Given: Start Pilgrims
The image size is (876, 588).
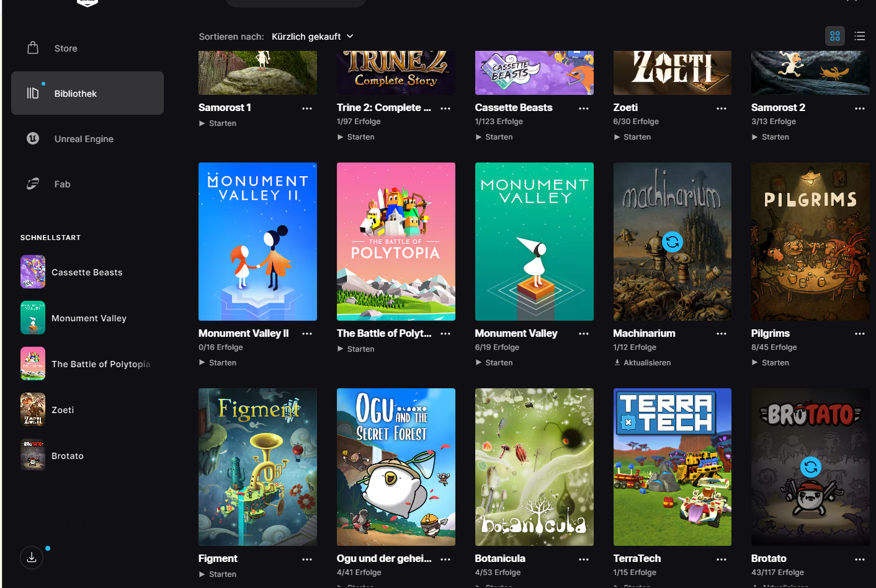Looking at the screenshot, I should tap(771, 363).
